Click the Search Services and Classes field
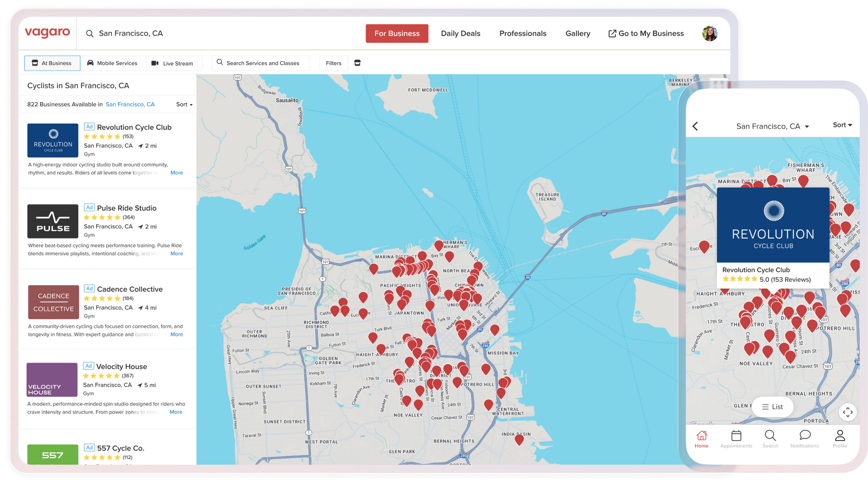The width and height of the screenshot is (868, 485). pos(261,63)
